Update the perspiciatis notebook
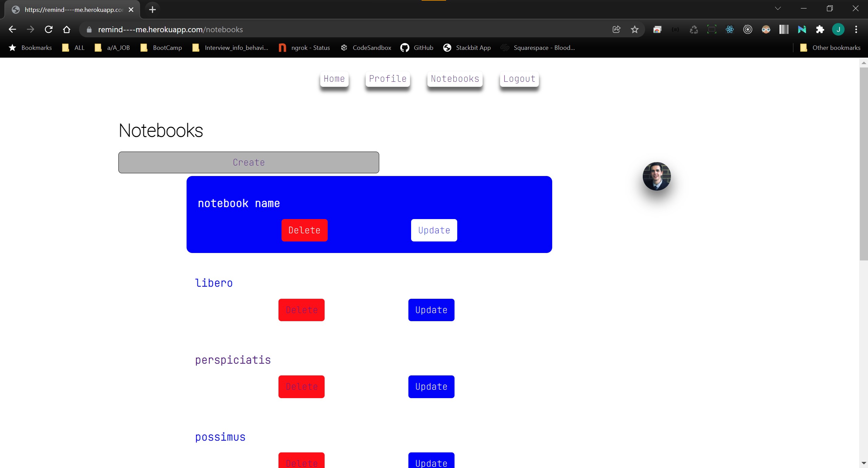This screenshot has height=468, width=868. [431, 387]
